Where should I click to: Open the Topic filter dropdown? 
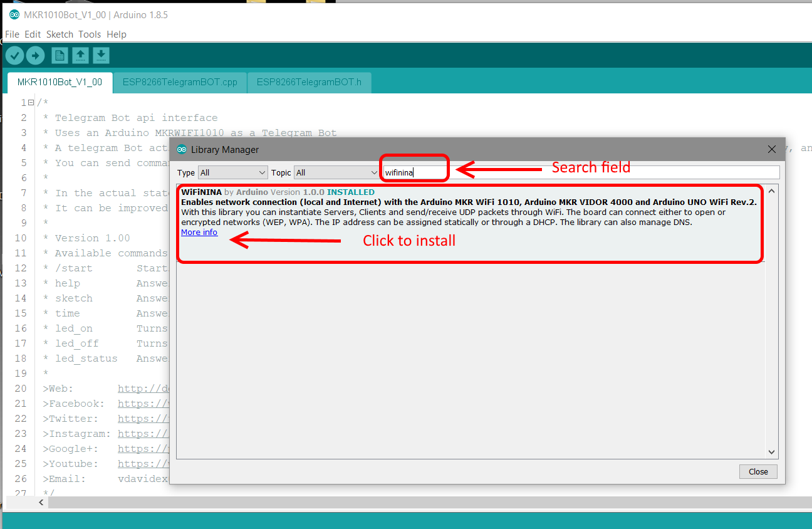point(336,172)
